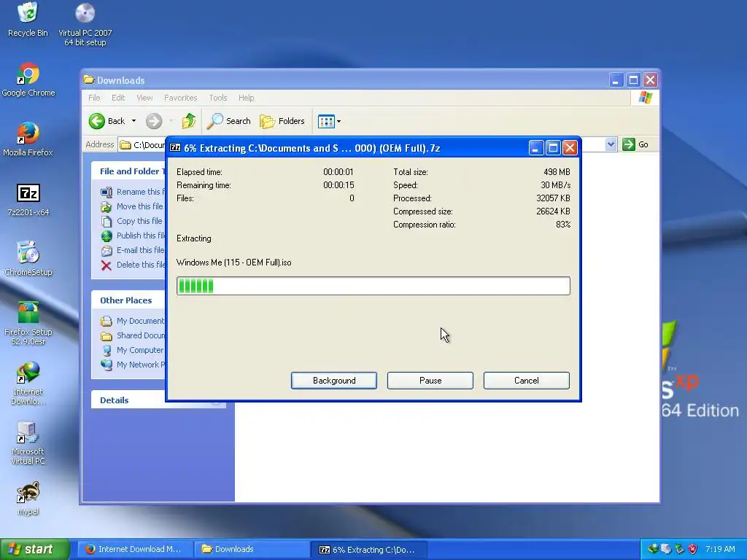Screen dimensions: 747x560
Task: Go Back in Downloads explorer window
Action: (107, 121)
